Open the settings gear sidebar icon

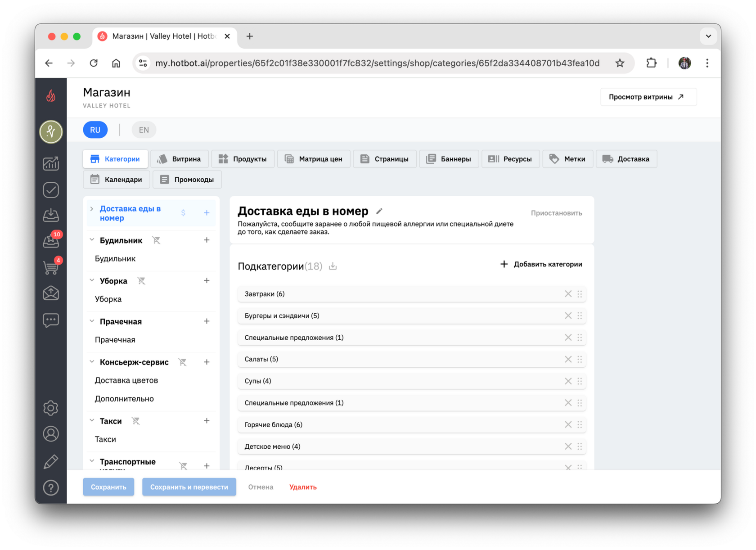click(x=51, y=408)
